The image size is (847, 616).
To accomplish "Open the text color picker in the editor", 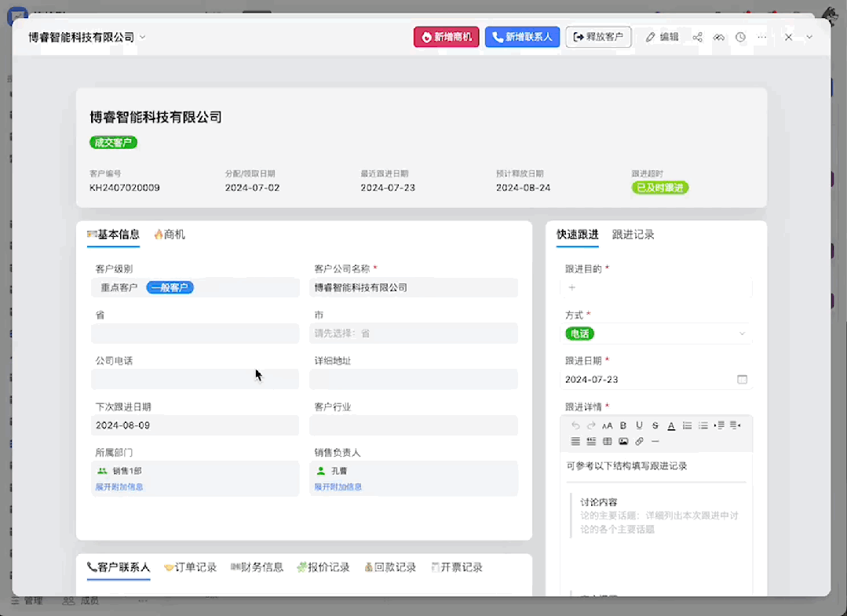I will 671,425.
